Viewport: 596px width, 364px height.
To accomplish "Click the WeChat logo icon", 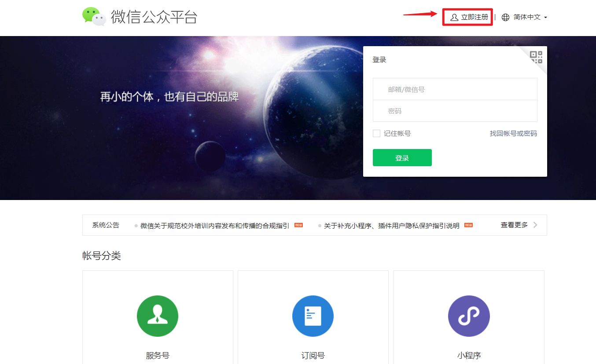I will 94,17.
